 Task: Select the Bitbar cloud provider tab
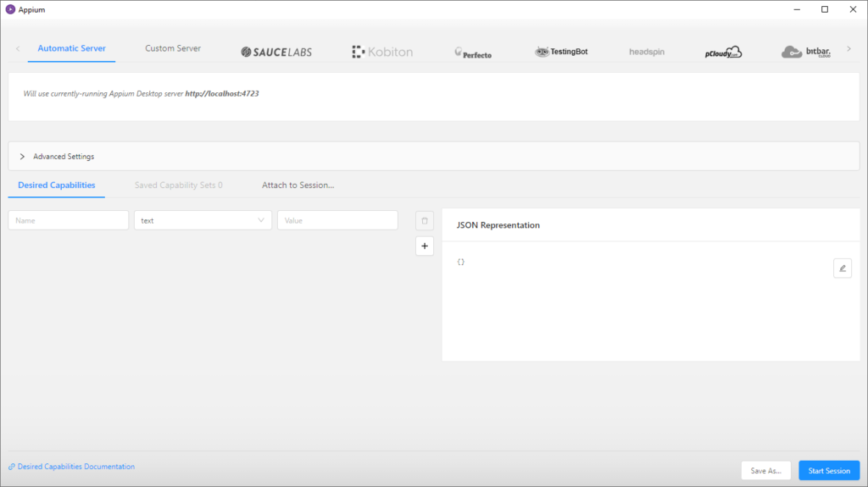(806, 52)
